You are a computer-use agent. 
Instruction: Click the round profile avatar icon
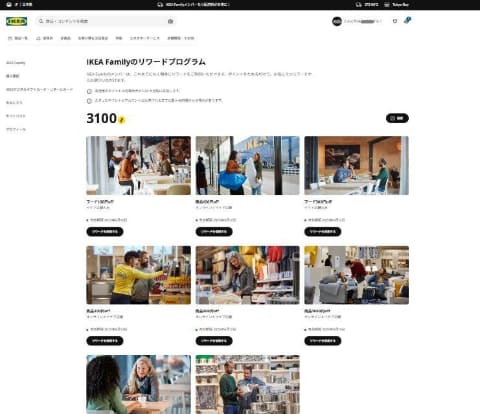(x=337, y=21)
